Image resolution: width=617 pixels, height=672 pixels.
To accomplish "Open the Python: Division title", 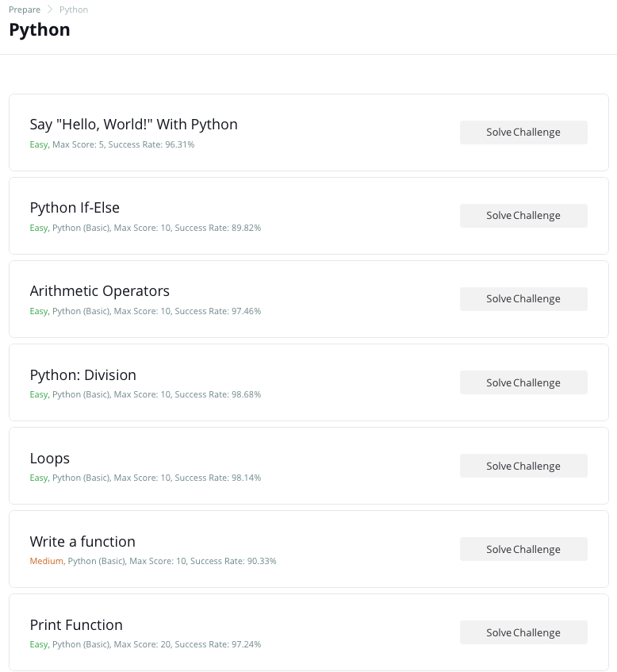I will point(82,374).
